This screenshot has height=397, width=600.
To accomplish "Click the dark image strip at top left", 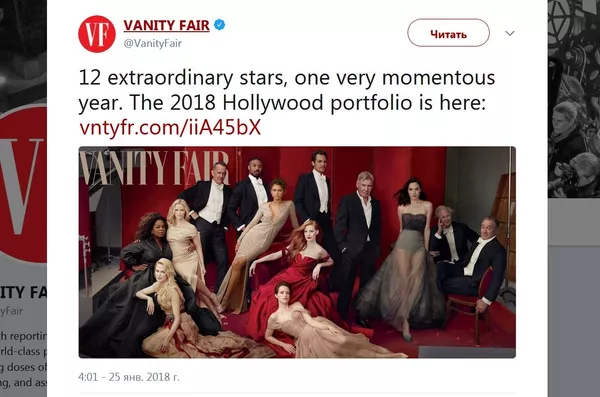I will (x=23, y=56).
